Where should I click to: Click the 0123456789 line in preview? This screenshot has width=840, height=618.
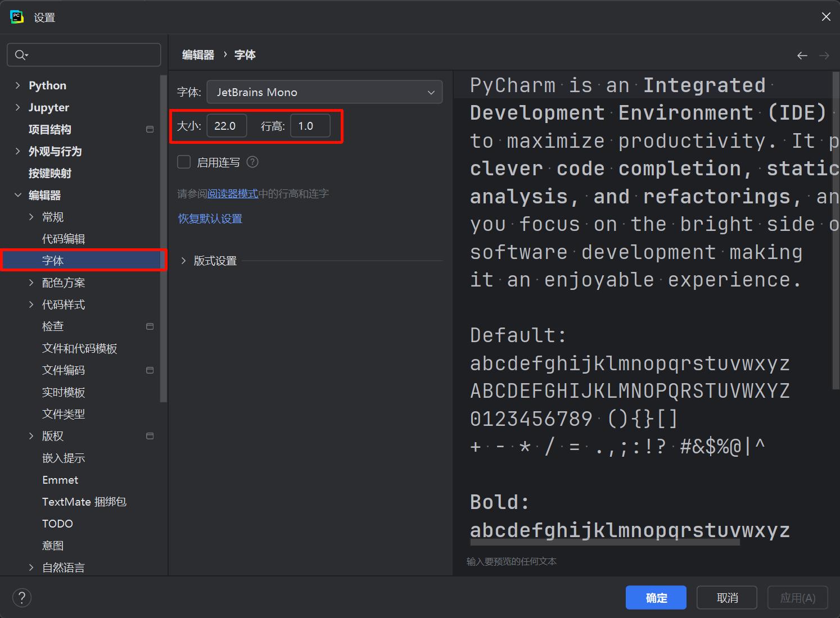tap(574, 419)
